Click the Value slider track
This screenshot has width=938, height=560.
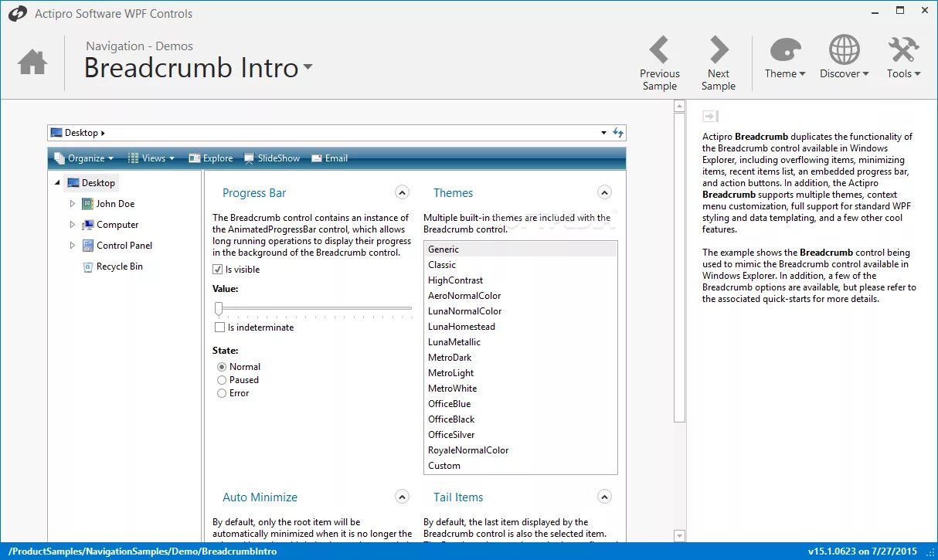(x=317, y=308)
